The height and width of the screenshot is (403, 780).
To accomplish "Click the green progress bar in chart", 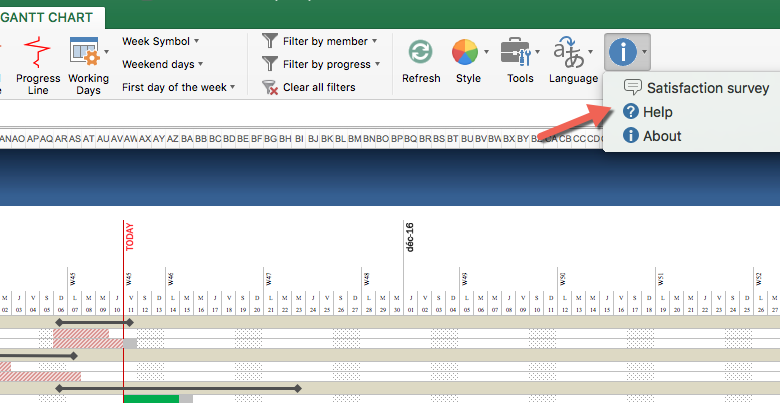I will click(151, 398).
